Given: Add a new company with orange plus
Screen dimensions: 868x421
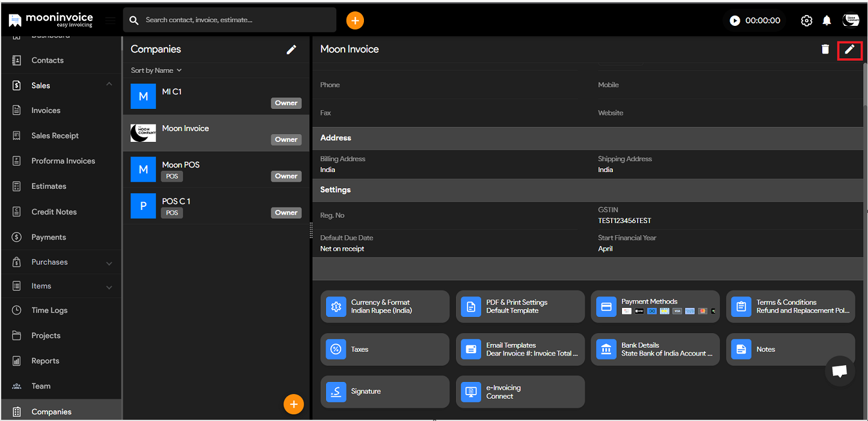Looking at the screenshot, I should [x=294, y=404].
